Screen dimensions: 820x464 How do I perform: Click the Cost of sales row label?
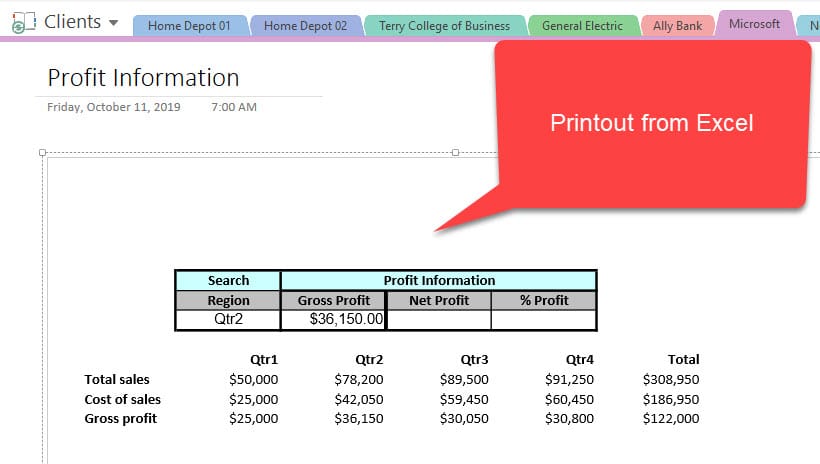[123, 399]
